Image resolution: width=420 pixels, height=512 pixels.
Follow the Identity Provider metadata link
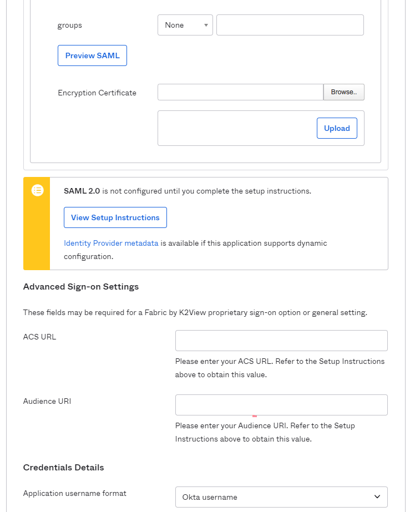[111, 243]
